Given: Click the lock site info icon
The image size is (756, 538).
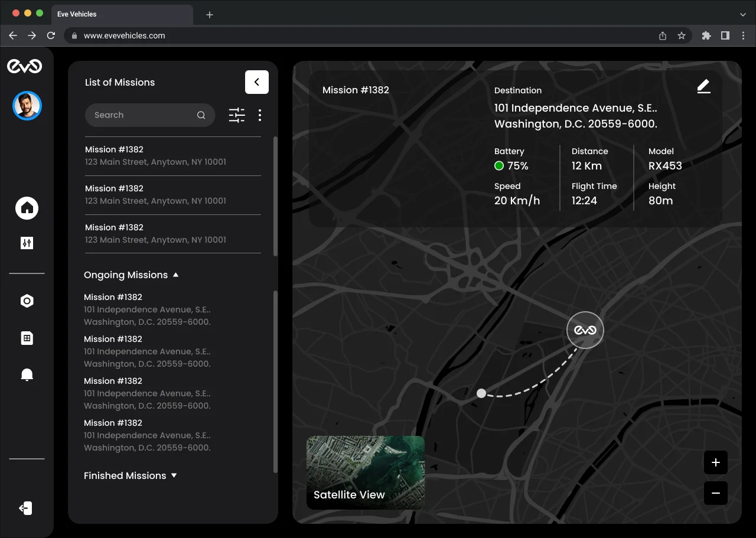Looking at the screenshot, I should click(x=74, y=36).
